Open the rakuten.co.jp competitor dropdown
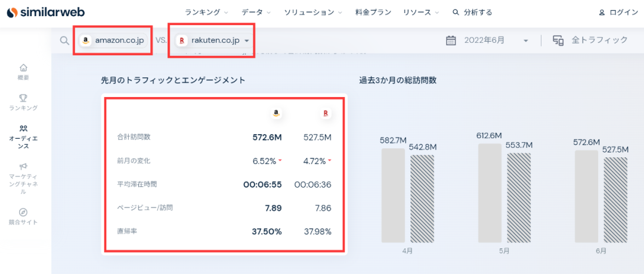The image size is (644, 274). click(247, 41)
